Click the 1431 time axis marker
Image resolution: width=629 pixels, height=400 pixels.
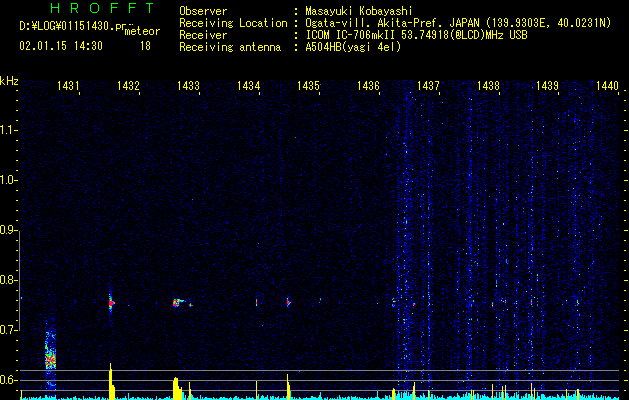pyautogui.click(x=68, y=85)
